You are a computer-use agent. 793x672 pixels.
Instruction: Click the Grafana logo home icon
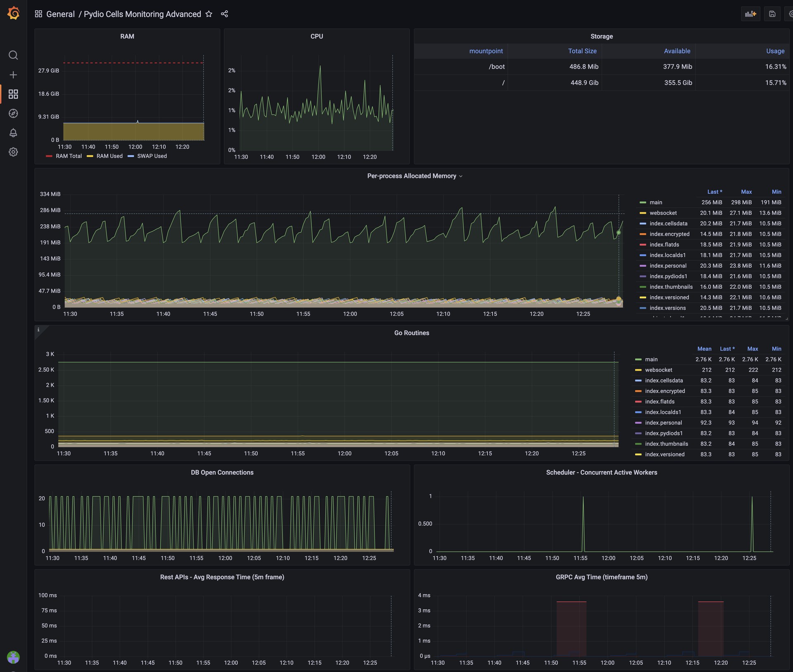tap(13, 13)
